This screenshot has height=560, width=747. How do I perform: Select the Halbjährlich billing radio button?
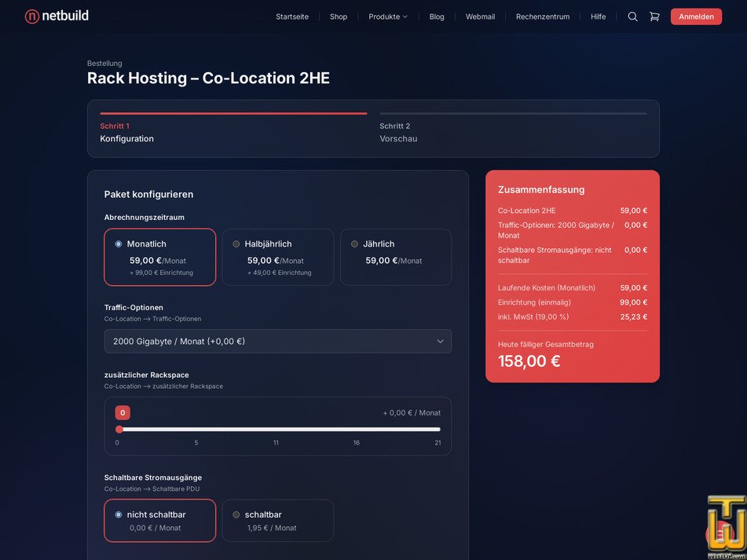click(x=236, y=243)
